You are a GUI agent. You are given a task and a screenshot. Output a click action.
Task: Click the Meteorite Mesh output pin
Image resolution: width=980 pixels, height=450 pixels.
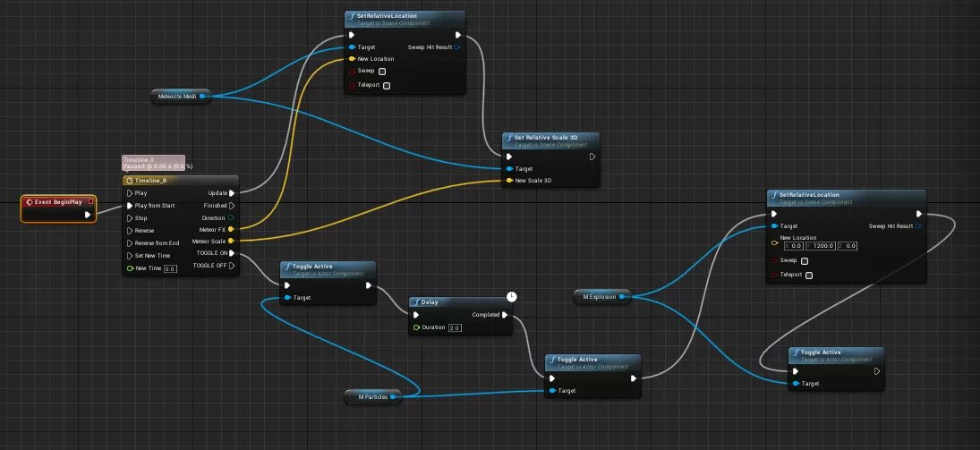point(202,97)
